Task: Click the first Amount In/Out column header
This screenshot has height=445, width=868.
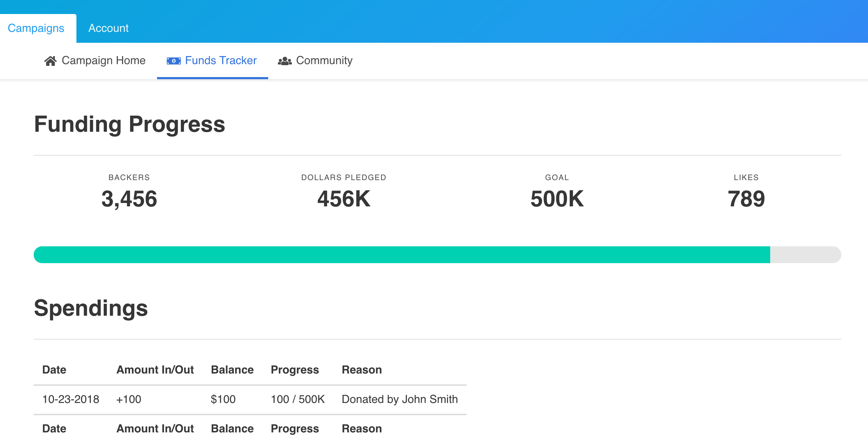Action: click(x=155, y=370)
